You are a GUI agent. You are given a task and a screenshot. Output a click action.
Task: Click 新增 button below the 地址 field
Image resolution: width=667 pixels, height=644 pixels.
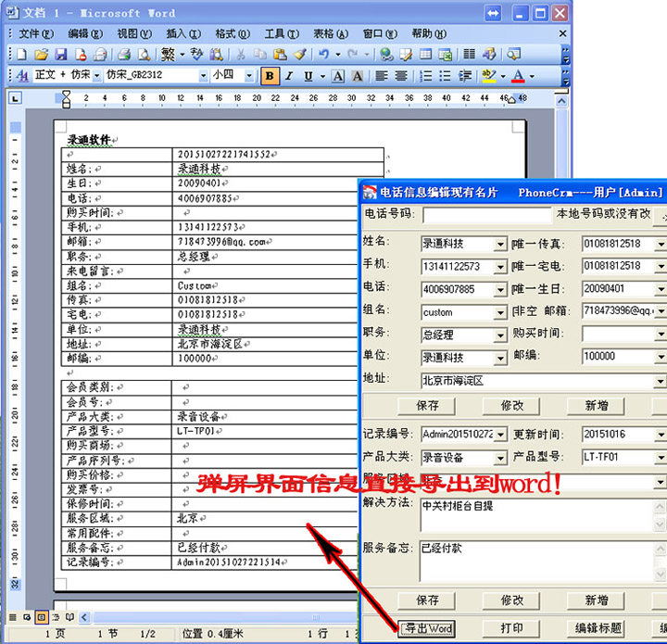596,406
